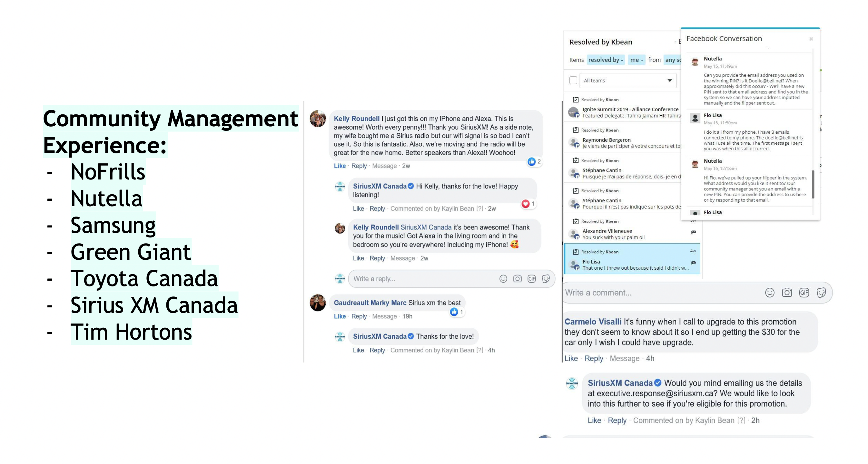Click SiriusXM Canada mention in Kelly's second comment
868x464 pixels.
[x=426, y=227]
